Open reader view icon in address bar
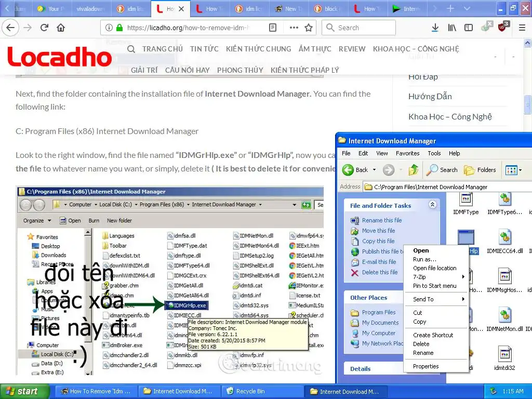This screenshot has height=399, width=532. pyautogui.click(x=273, y=28)
